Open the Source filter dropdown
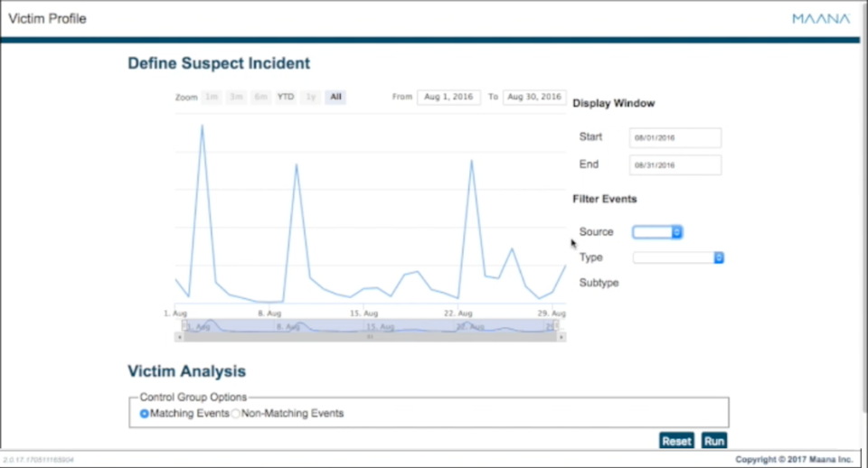Image resolution: width=868 pixels, height=468 pixels. point(657,232)
